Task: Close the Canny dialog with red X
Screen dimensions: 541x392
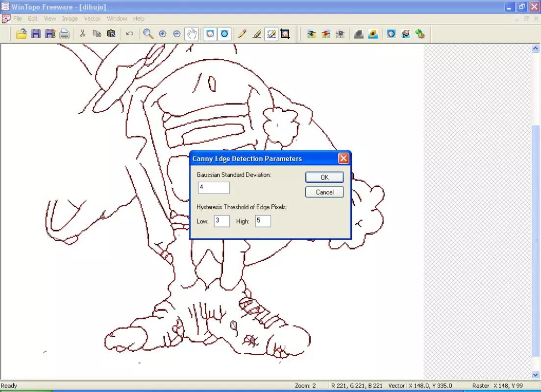Action: pos(344,158)
